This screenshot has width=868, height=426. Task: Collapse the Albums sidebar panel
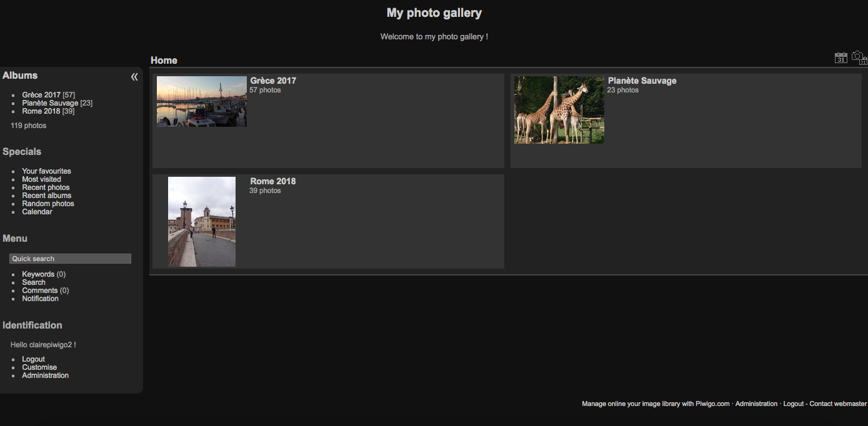(134, 76)
